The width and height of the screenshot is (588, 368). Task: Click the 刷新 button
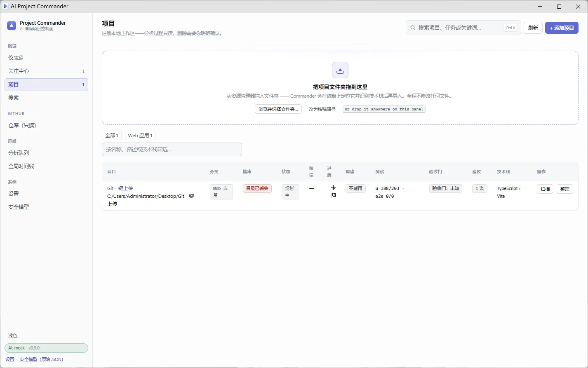[x=533, y=28]
